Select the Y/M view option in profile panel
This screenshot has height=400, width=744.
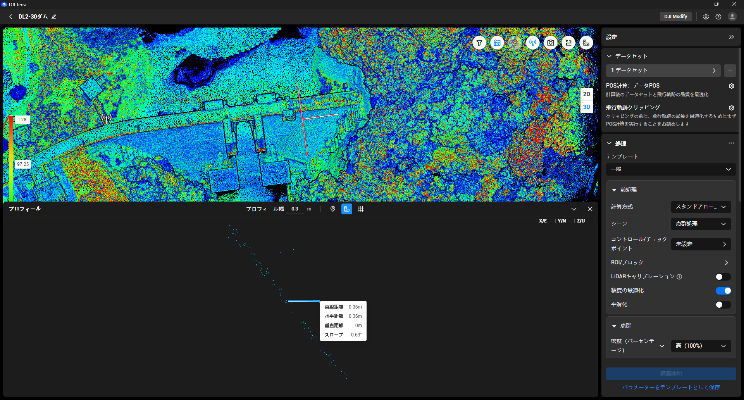[x=562, y=221]
